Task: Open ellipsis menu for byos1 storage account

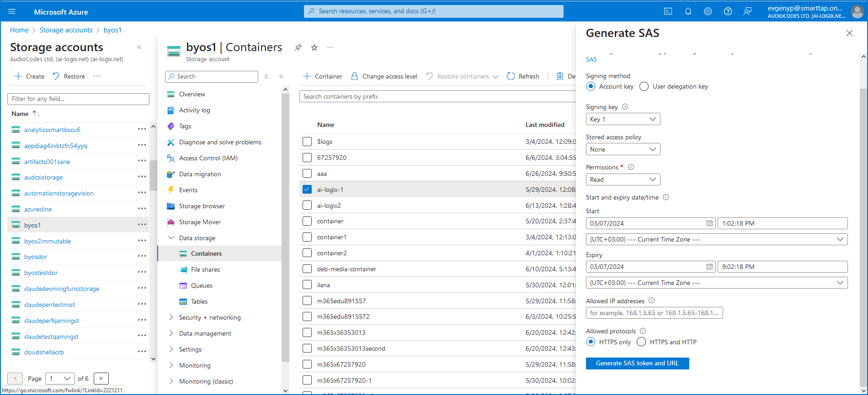Action: click(142, 225)
